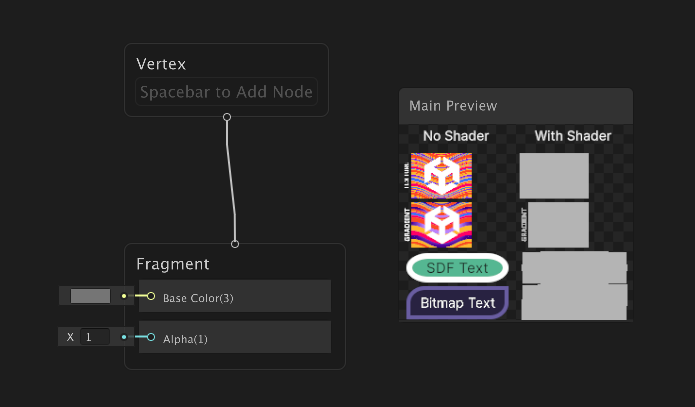Select the Alpha input port circle

(151, 338)
